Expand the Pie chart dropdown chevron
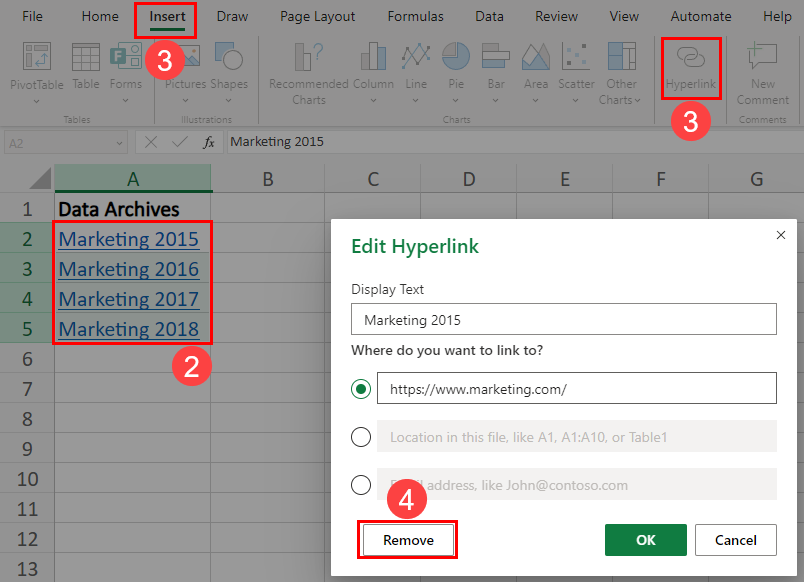This screenshot has width=804, height=582. tap(456, 101)
